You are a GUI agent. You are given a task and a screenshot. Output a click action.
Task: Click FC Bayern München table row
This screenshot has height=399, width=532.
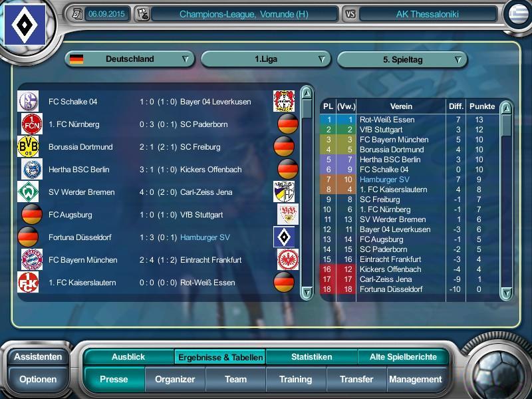pyautogui.click(x=410, y=140)
